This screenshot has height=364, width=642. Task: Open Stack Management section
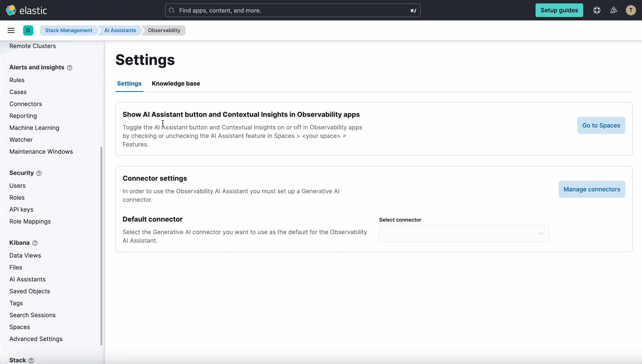(68, 30)
